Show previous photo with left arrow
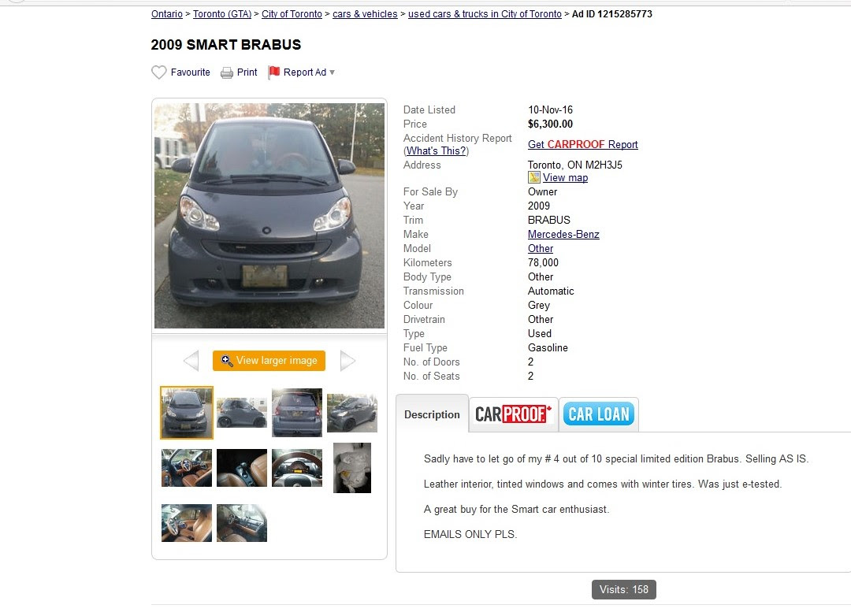Viewport: 851px width, 616px height. coord(191,360)
